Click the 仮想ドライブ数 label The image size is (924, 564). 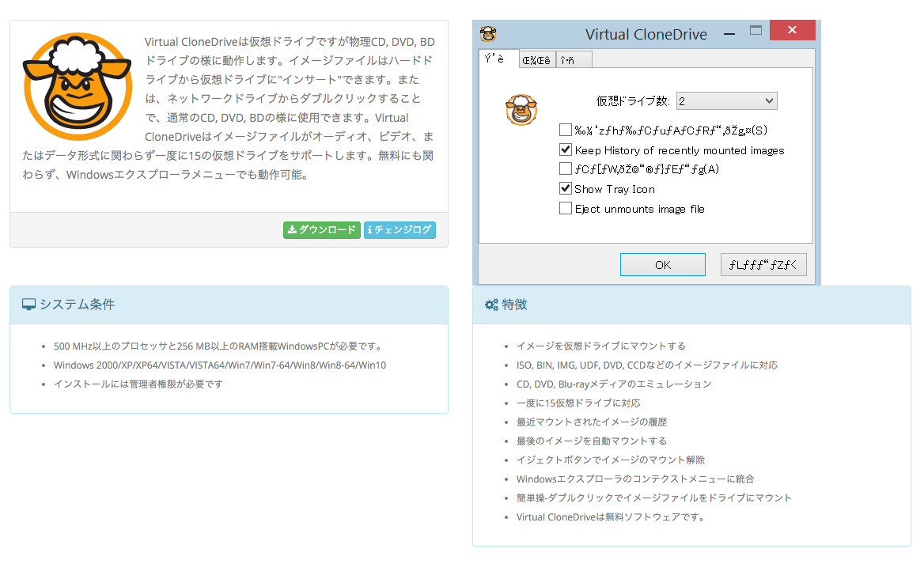(633, 100)
